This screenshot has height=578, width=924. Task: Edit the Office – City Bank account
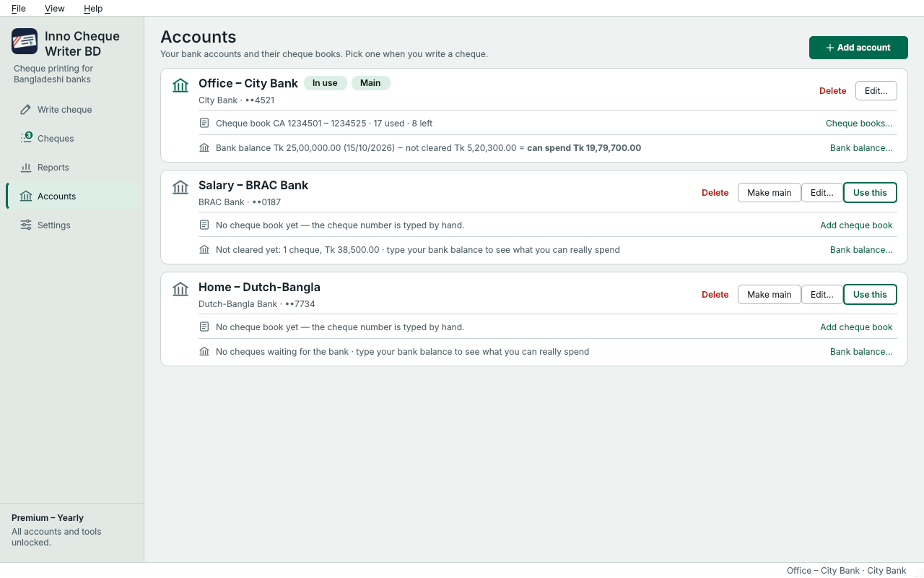[876, 91]
